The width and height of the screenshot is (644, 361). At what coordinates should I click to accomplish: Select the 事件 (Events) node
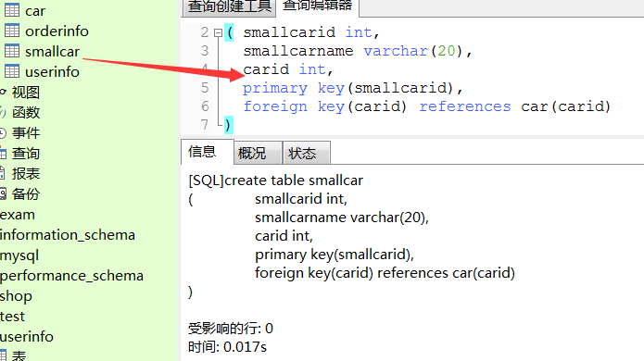[25, 133]
